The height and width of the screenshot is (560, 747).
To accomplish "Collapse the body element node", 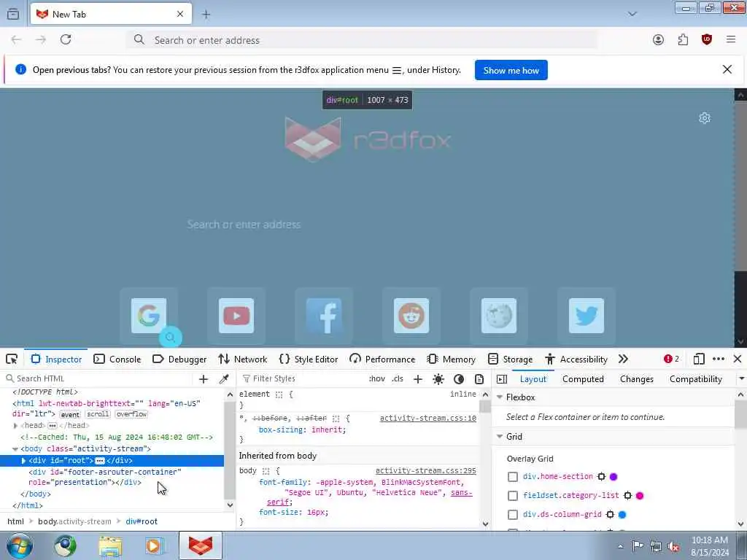I will [x=15, y=449].
